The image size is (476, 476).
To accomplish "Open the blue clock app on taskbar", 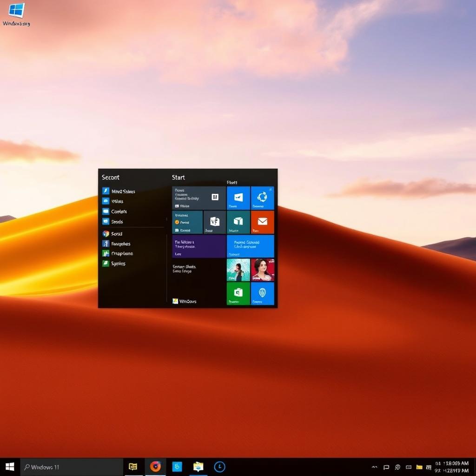I will point(219,467).
